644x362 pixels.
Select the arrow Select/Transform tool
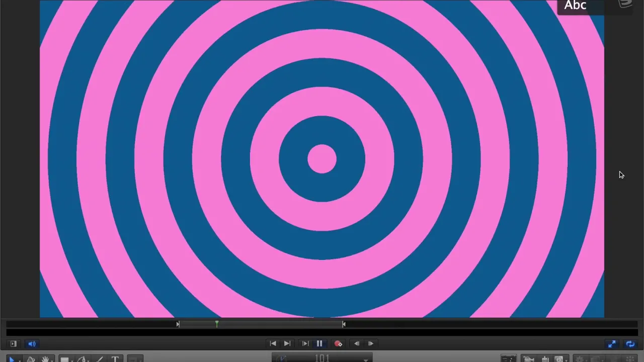click(x=12, y=359)
